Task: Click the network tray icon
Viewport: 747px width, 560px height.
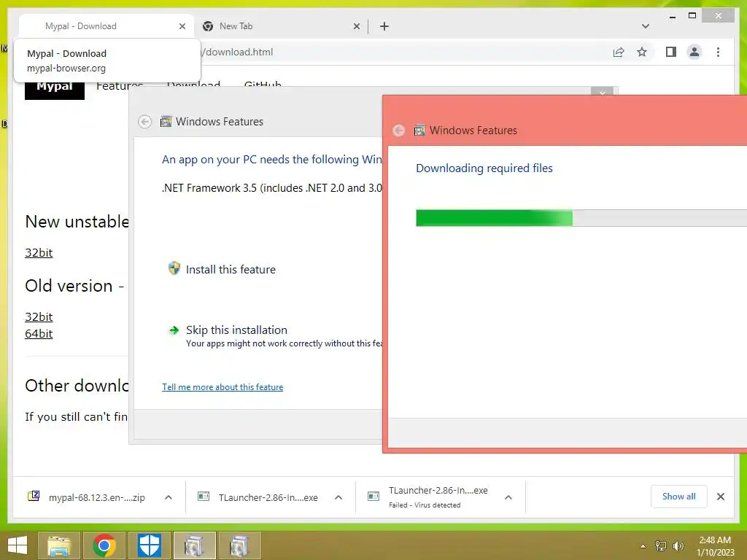Action: pyautogui.click(x=661, y=546)
